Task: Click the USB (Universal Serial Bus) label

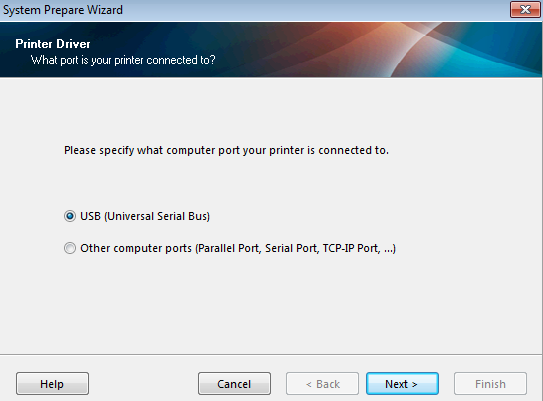Action: (145, 216)
